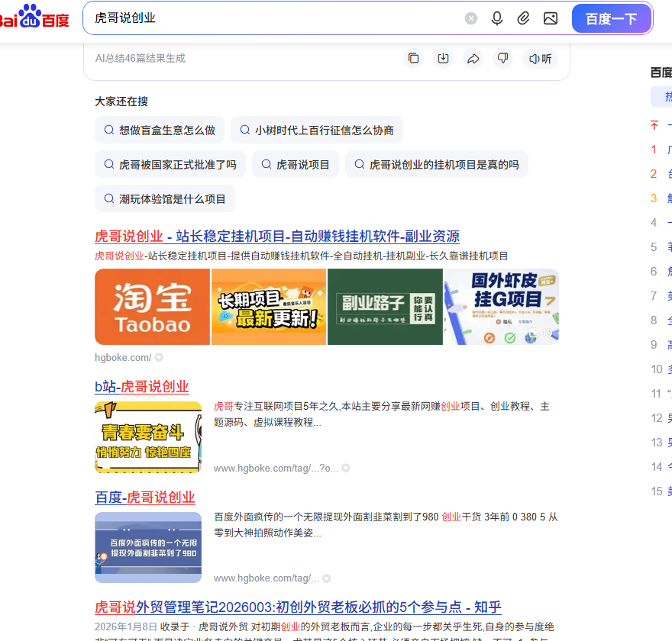
Task: Click description 虎哥专注互联网项目5年之久
Action: tap(381, 414)
